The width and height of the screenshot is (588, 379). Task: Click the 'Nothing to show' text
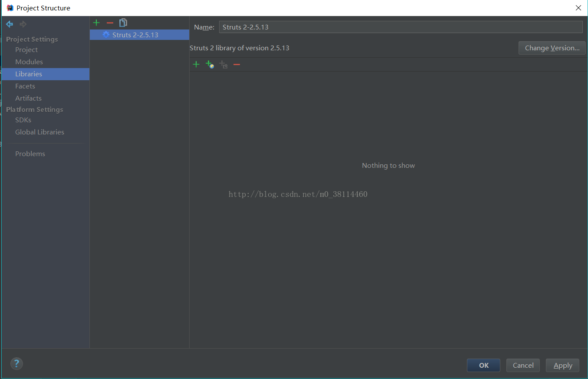pyautogui.click(x=388, y=166)
